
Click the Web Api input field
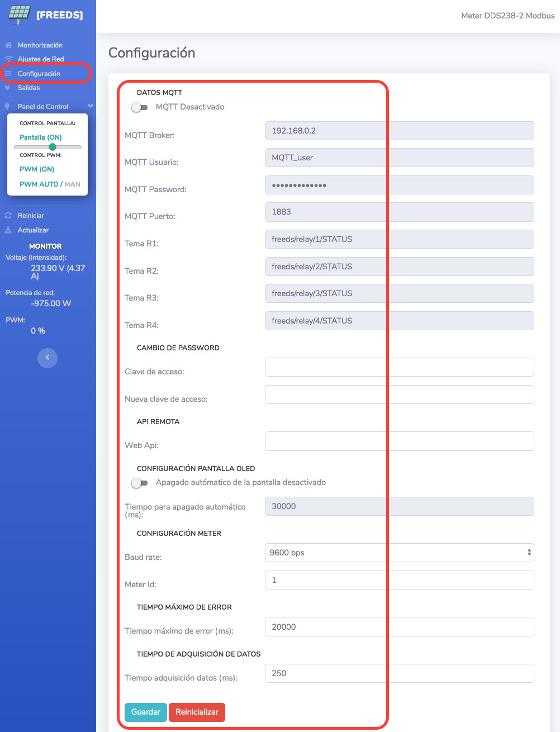pos(399,441)
